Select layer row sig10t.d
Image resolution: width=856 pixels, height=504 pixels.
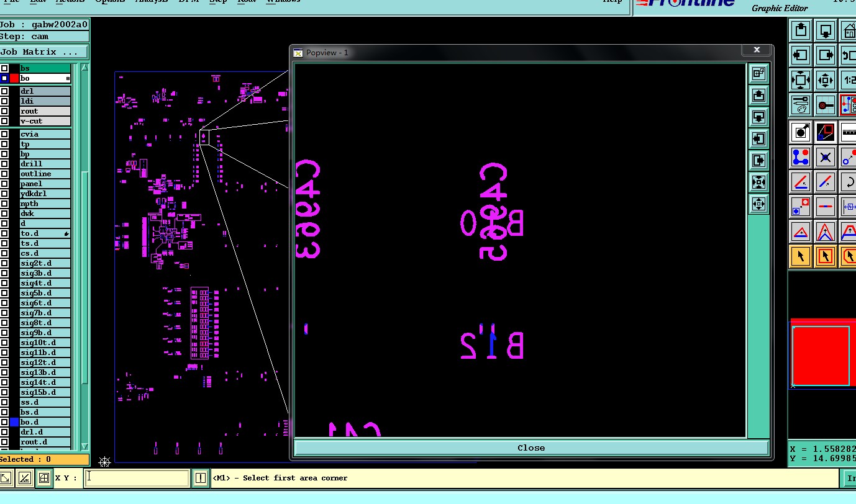coord(45,343)
